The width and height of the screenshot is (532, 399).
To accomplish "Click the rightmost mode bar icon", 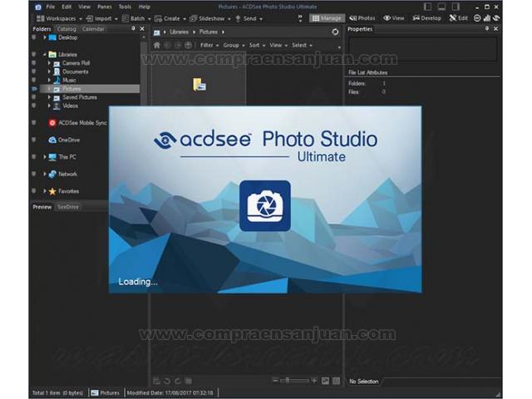I will 496,18.
